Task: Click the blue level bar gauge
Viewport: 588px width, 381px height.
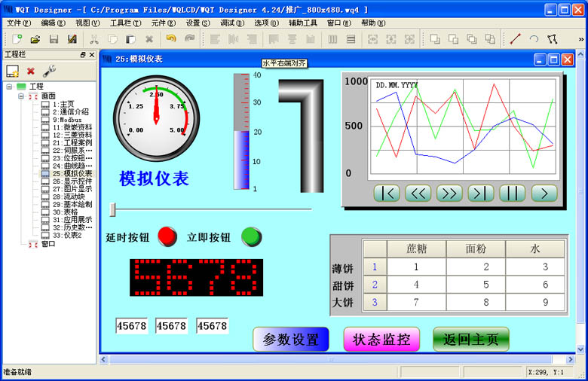Action: [242, 131]
